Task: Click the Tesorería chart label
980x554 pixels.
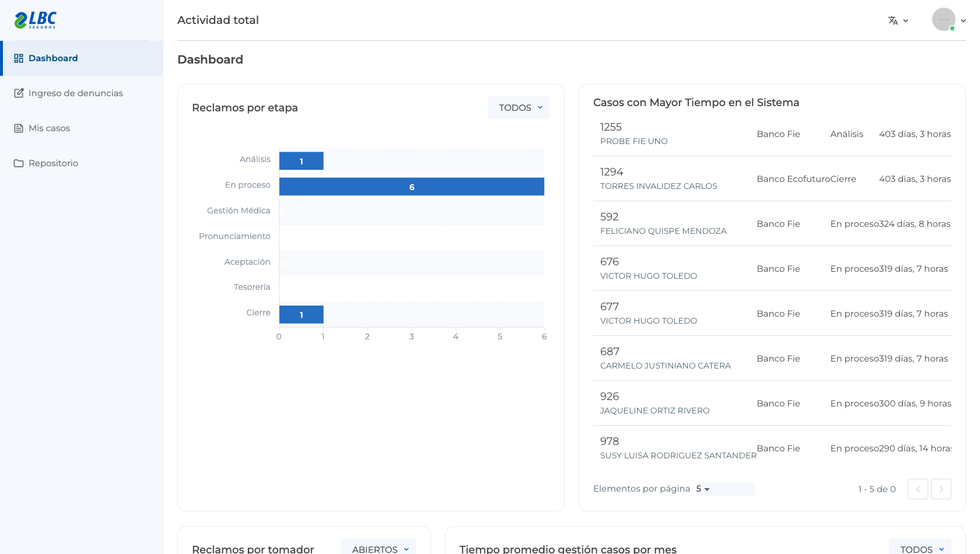Action: click(252, 287)
